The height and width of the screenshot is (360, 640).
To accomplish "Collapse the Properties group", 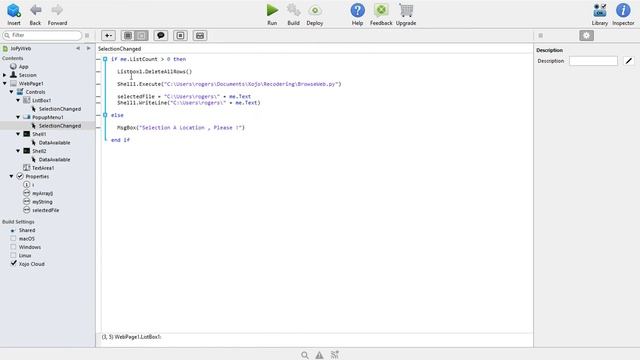I will [x=11, y=176].
